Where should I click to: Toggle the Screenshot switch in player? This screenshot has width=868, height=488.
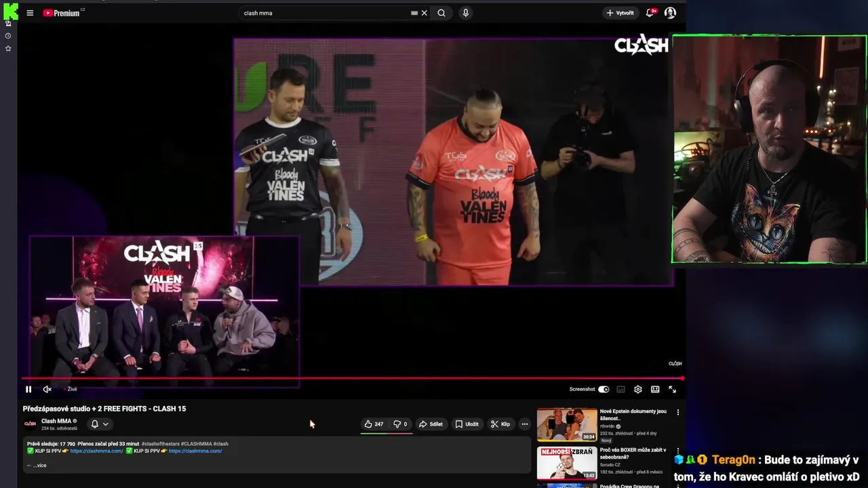click(x=604, y=390)
